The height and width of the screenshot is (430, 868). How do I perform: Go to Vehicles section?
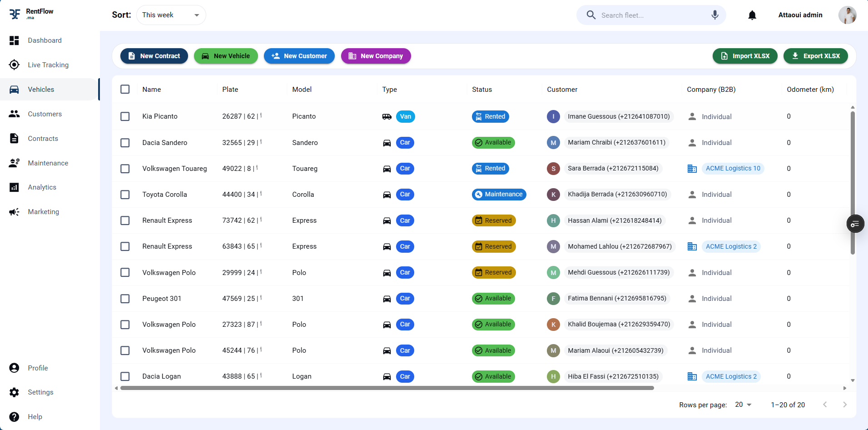click(x=50, y=90)
